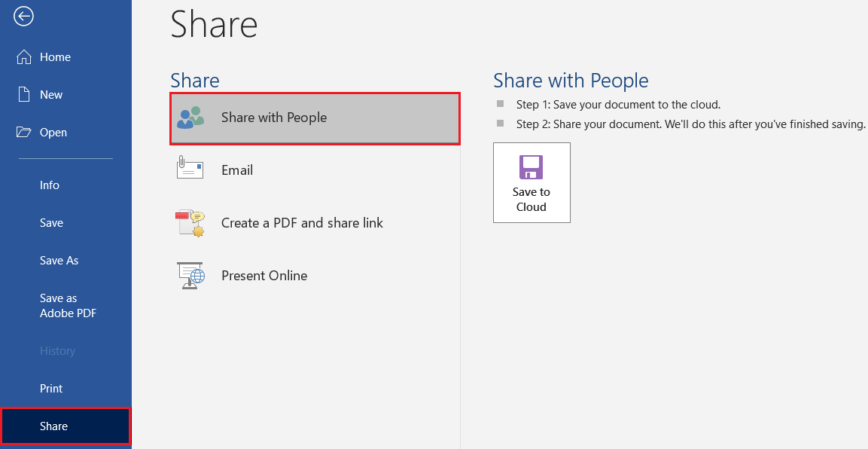868x449 pixels.
Task: Click the Save to Cloud button
Action: (x=531, y=183)
